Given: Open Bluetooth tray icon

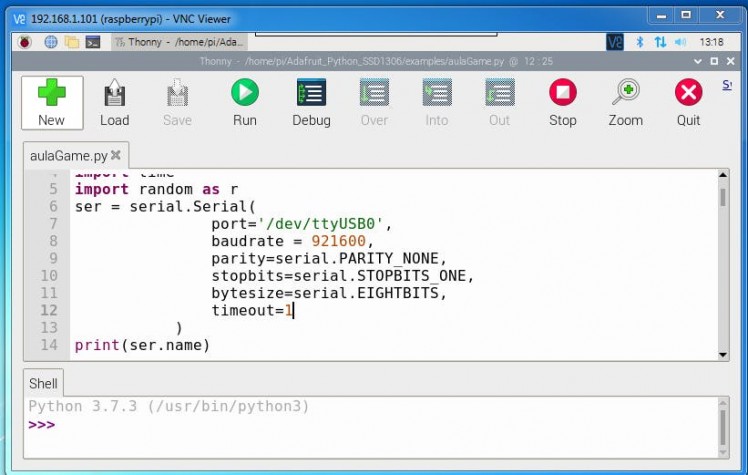Looking at the screenshot, I should (640, 42).
